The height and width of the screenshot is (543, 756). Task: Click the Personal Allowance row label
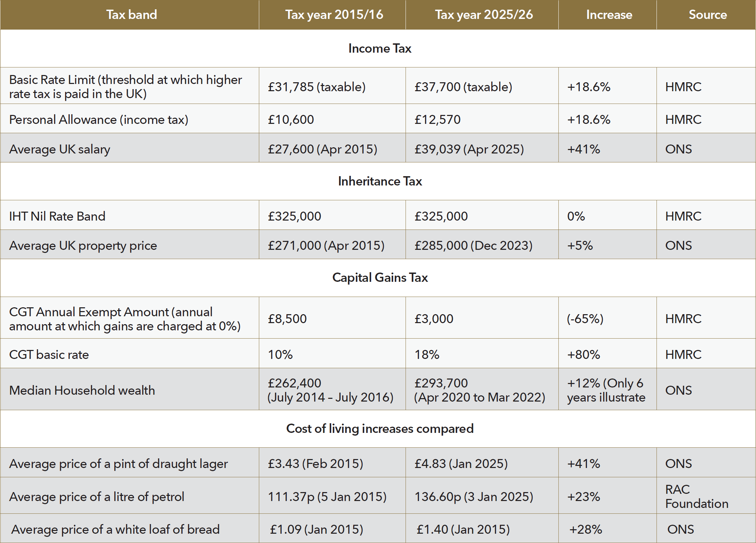click(99, 120)
